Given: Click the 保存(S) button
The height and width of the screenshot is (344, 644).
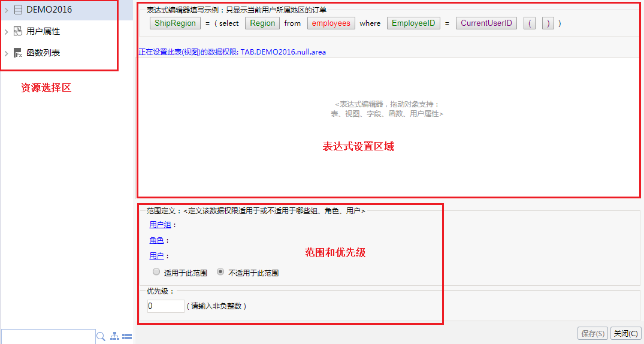Looking at the screenshot, I should pos(592,333).
